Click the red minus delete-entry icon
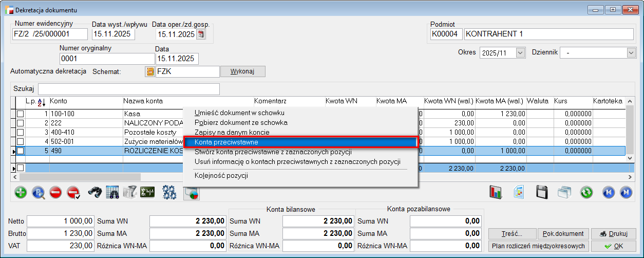This screenshot has height=258, width=644. pos(55,193)
